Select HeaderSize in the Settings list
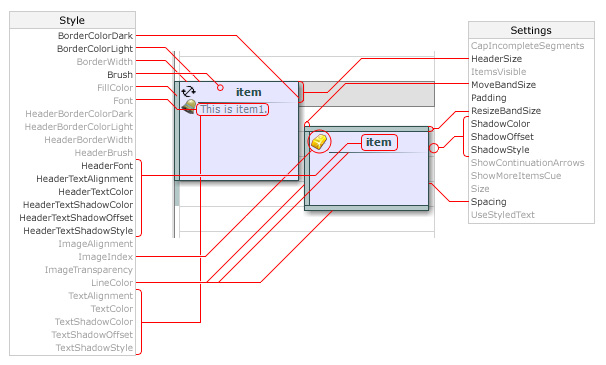 pos(497,59)
